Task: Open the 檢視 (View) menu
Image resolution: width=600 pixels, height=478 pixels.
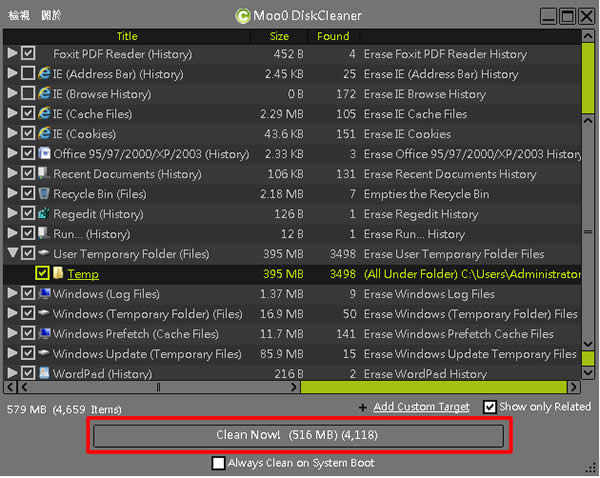Action: coord(19,15)
